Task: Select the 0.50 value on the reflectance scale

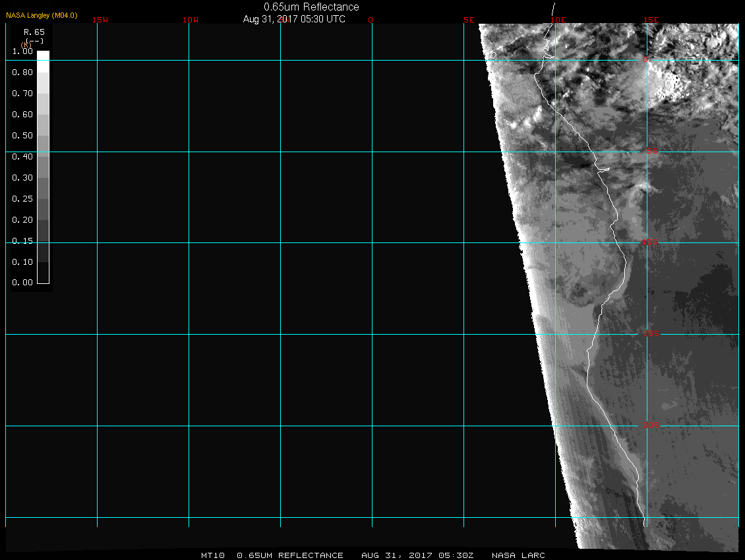Action: point(22,136)
